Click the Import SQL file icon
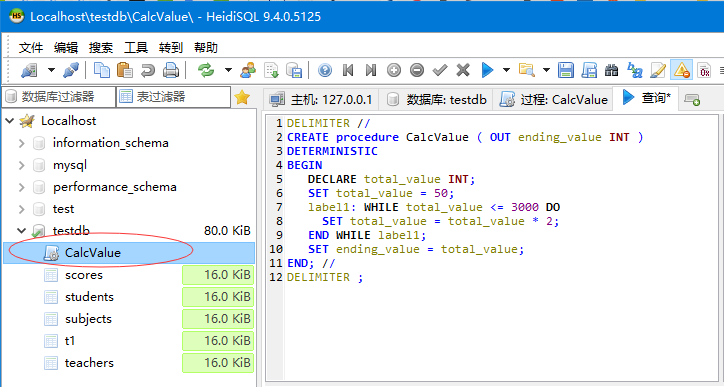The width and height of the screenshot is (724, 387). click(271, 70)
